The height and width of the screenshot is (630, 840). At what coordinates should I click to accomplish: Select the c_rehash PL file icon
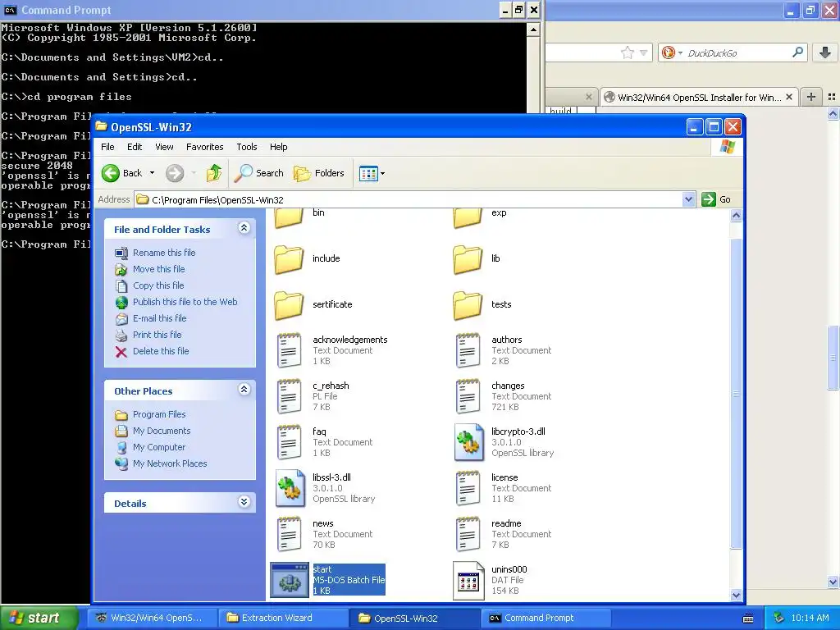pyautogui.click(x=290, y=396)
